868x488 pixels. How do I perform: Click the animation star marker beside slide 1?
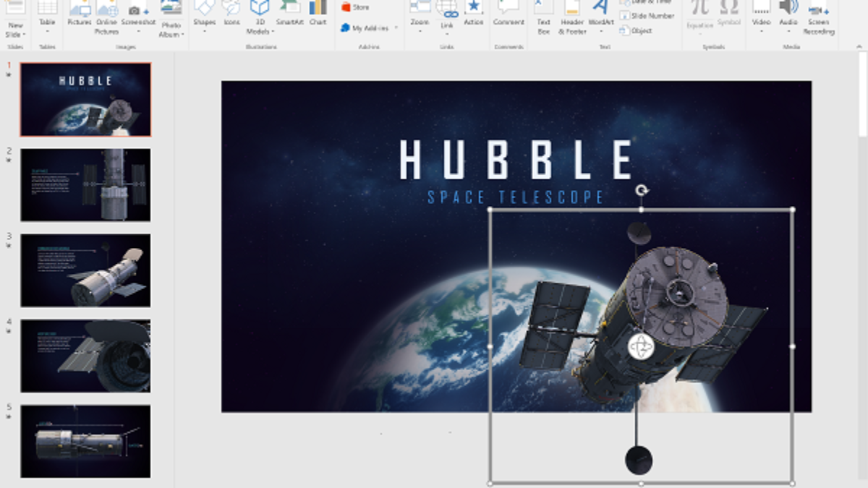9,74
